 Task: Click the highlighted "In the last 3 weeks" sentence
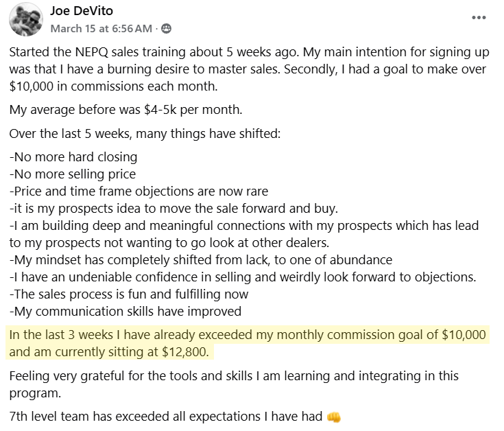[x=247, y=336]
